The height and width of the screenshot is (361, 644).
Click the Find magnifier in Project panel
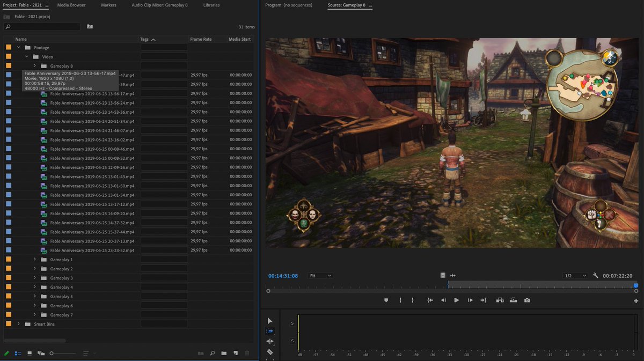(x=213, y=353)
